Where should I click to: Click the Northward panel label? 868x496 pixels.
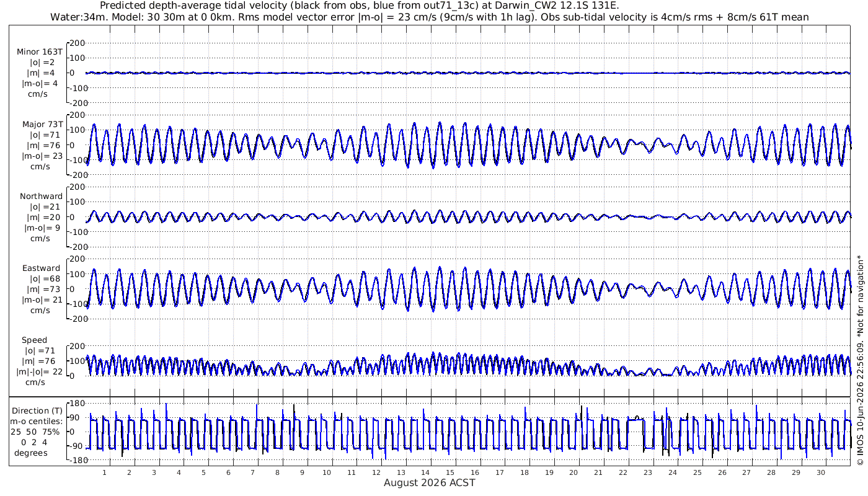coord(42,196)
